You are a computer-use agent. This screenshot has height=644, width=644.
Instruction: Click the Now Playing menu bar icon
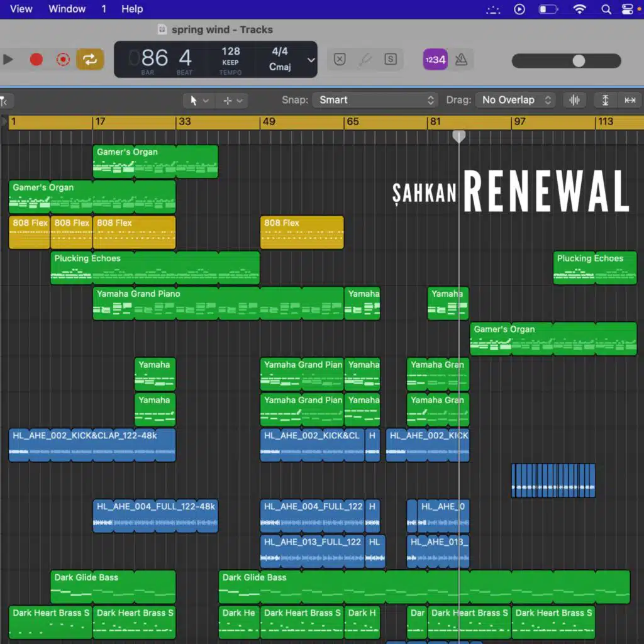tap(519, 9)
